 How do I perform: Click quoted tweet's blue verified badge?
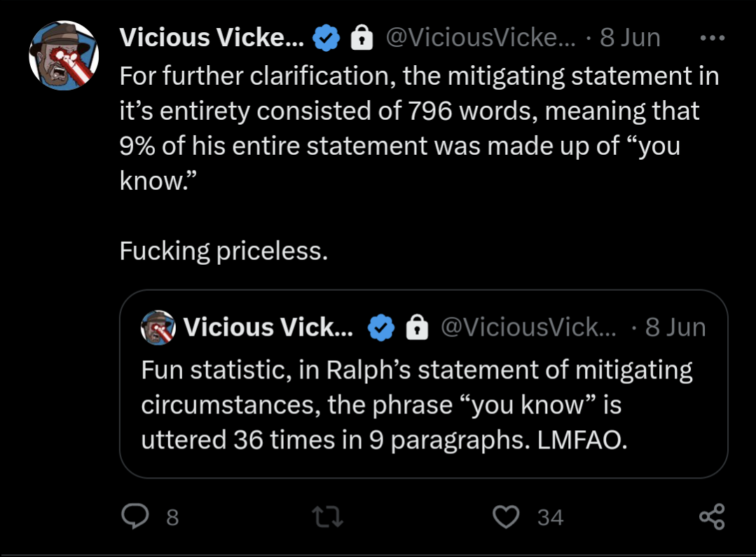381,328
